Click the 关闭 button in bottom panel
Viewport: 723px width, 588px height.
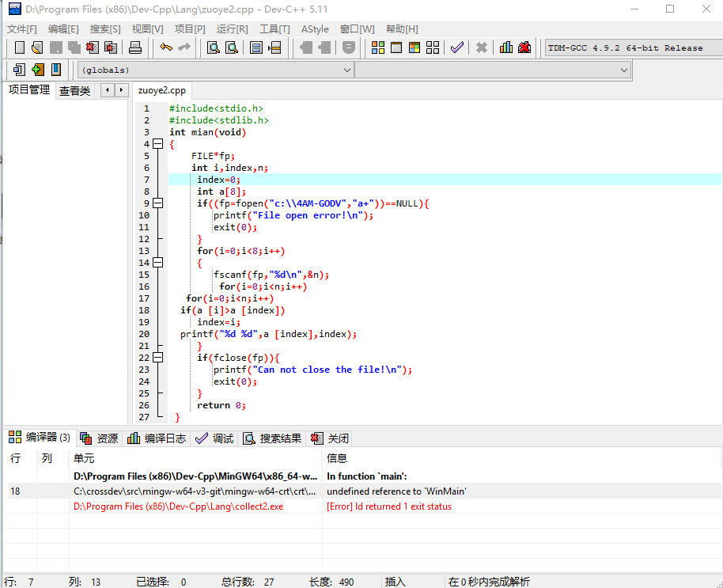[x=330, y=438]
